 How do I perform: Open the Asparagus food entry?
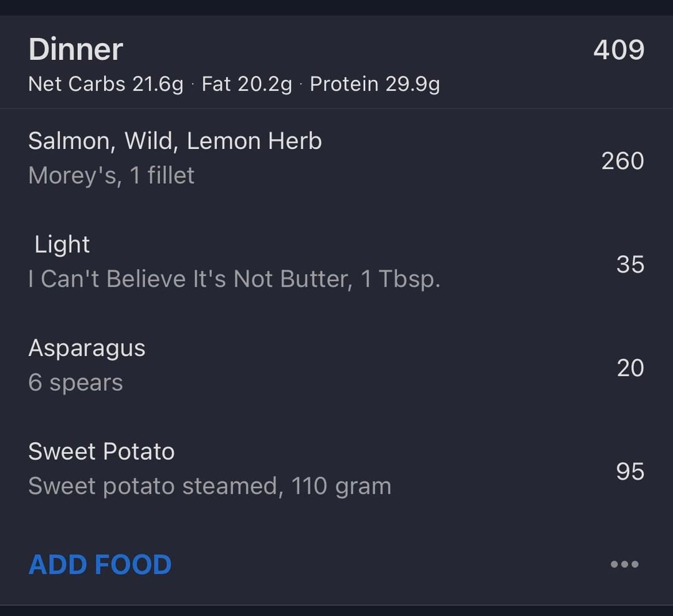coord(87,348)
